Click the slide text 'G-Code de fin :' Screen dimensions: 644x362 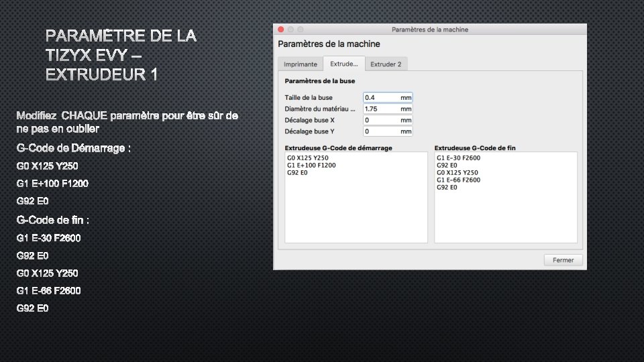coord(52,220)
